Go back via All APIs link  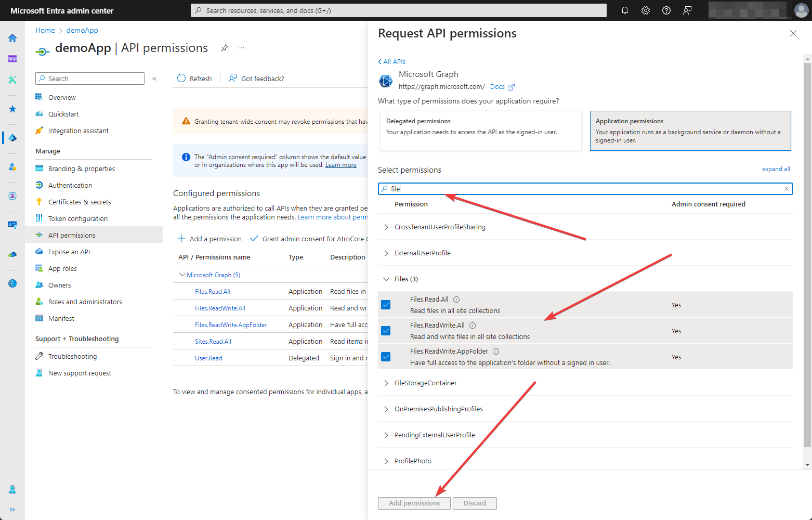392,61
